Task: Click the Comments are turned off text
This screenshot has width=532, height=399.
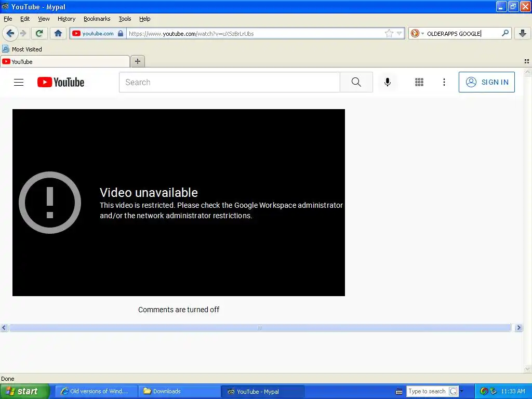Action: 179,310
